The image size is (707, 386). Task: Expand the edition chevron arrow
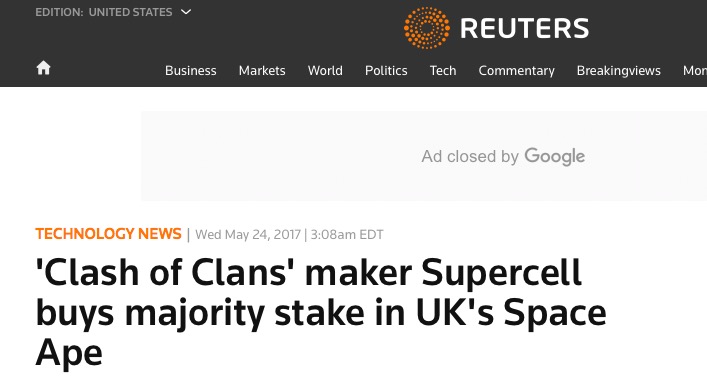click(186, 12)
